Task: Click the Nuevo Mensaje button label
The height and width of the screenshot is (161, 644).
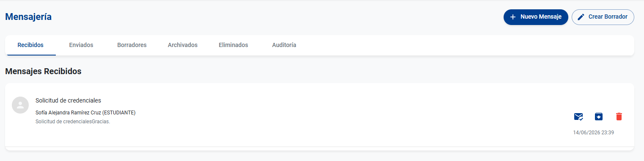Action: click(x=541, y=17)
